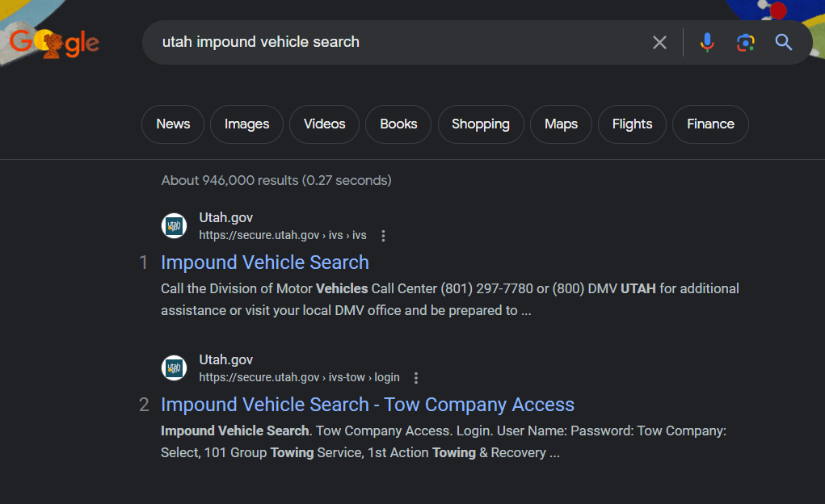Image resolution: width=825 pixels, height=504 pixels.
Task: Switch to the Flights tab
Action: coord(633,124)
